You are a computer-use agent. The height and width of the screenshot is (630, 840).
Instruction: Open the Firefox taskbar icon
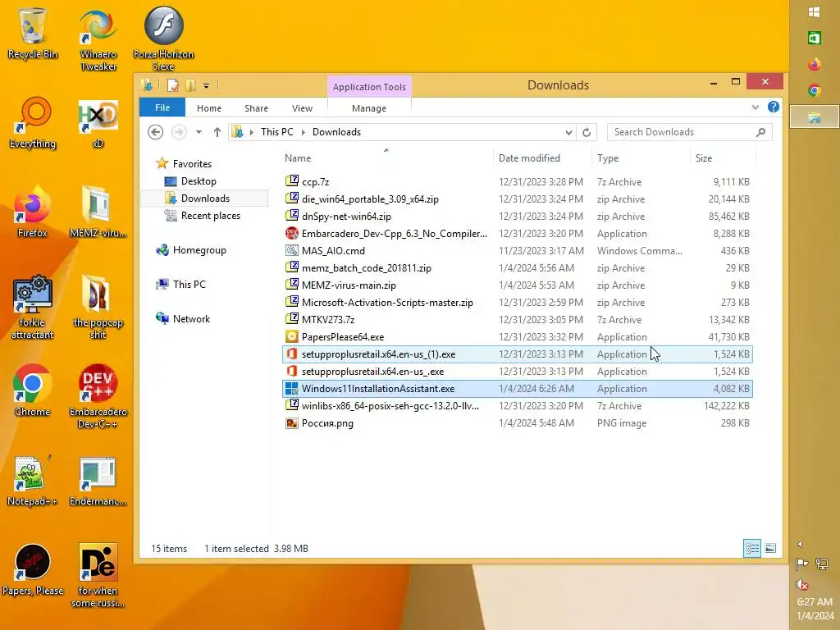pos(815,64)
